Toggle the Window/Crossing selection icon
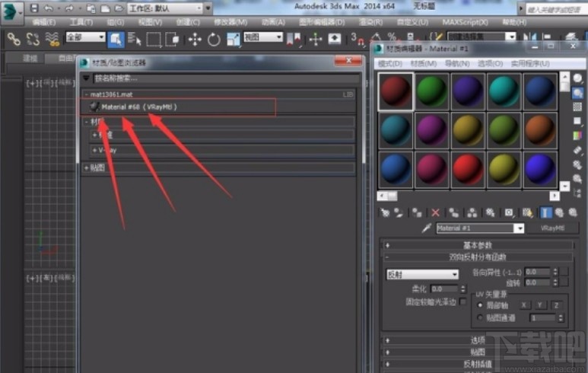Viewport: 588px width, 373px height. pos(172,39)
